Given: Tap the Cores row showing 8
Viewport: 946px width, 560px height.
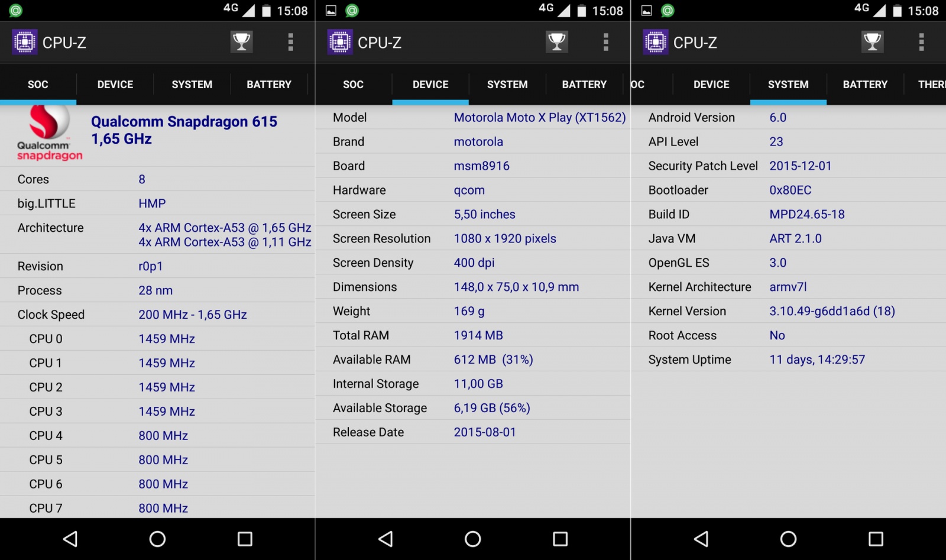Looking at the screenshot, I should point(157,179).
